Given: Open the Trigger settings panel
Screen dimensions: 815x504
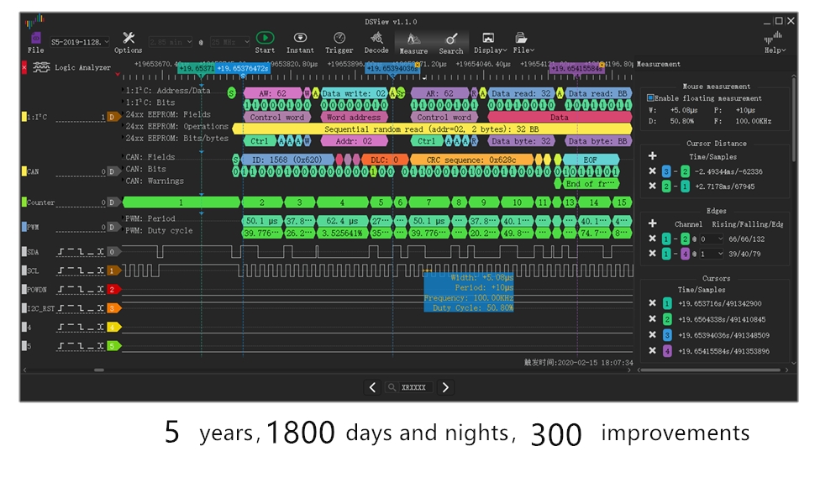Looking at the screenshot, I should (x=339, y=39).
